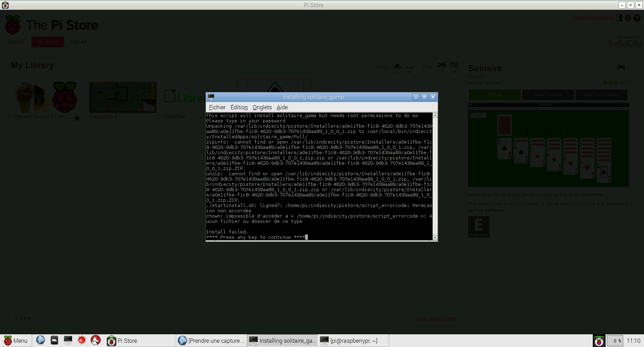The image size is (644, 347).
Task: Select the Chocolate Doom library thumbnail
Action: point(46,97)
